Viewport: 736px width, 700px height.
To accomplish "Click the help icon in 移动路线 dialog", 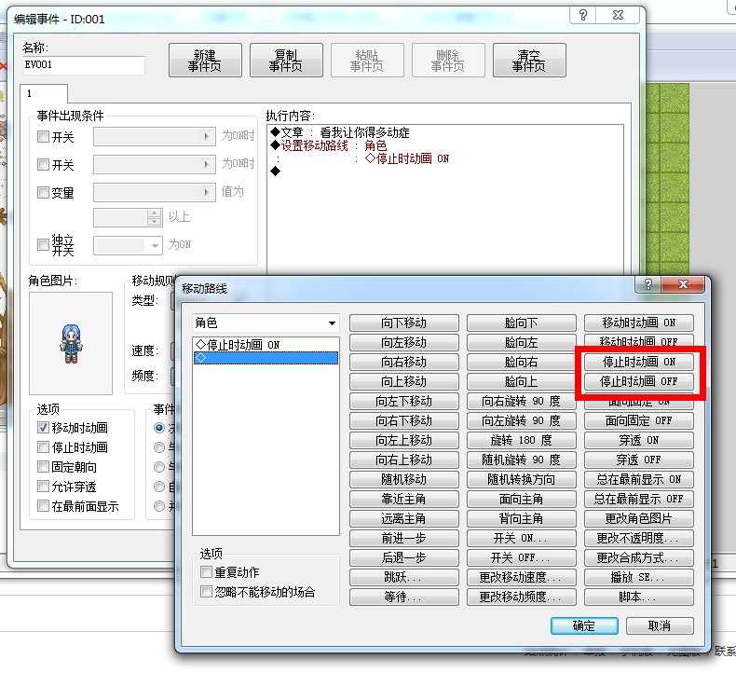I will click(x=647, y=284).
